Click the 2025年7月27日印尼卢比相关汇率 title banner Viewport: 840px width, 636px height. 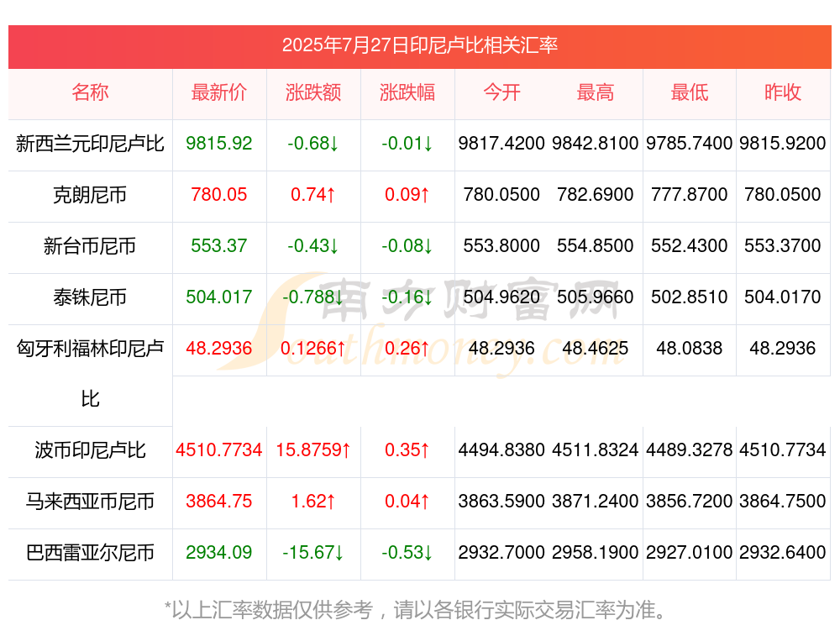(x=419, y=45)
